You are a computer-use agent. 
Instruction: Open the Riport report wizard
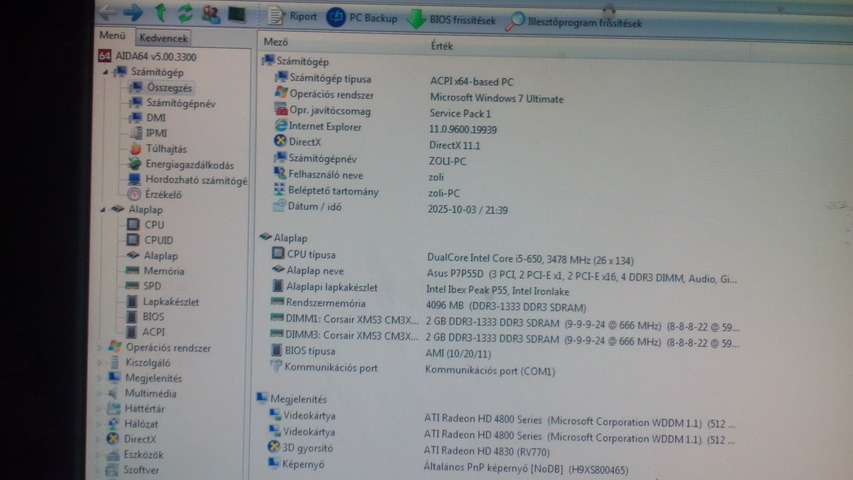click(292, 16)
